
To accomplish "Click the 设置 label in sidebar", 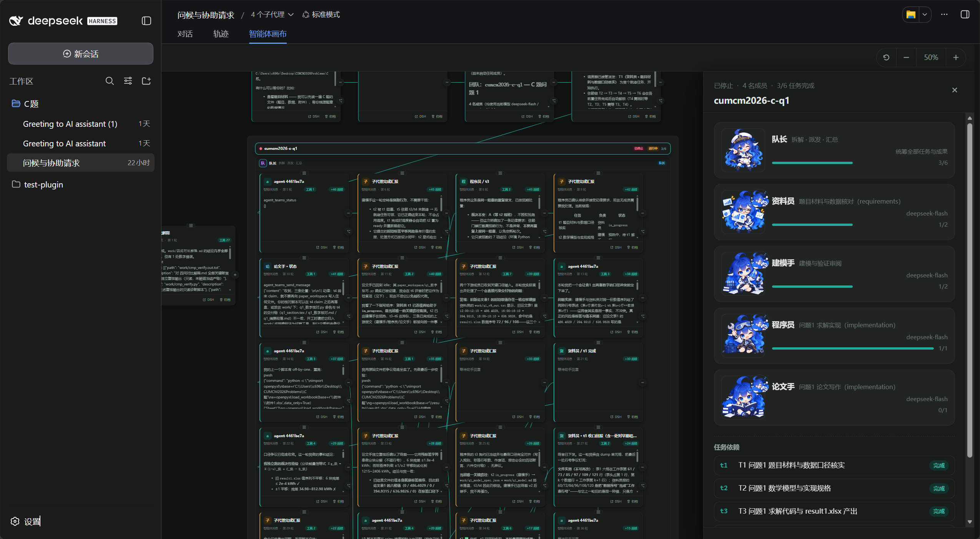I will pos(32,521).
